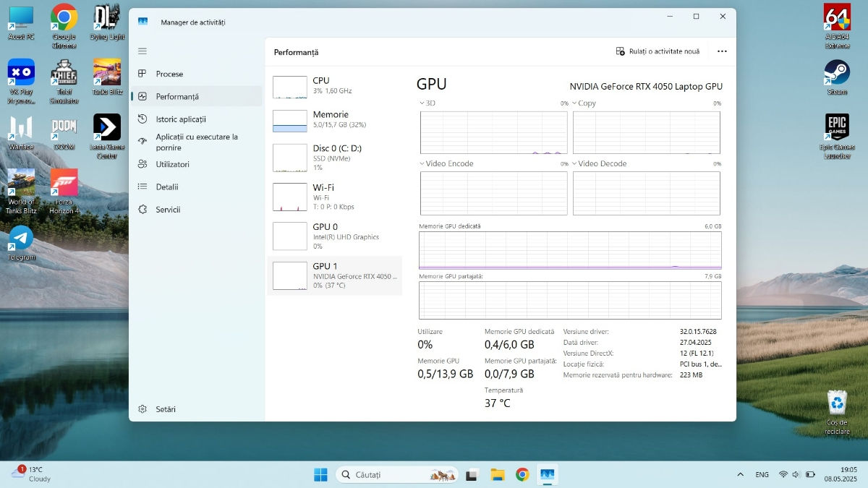Viewport: 868px width, 488px height.
Task: Click the Memorie GPU dedicată usage graph
Action: [570, 250]
